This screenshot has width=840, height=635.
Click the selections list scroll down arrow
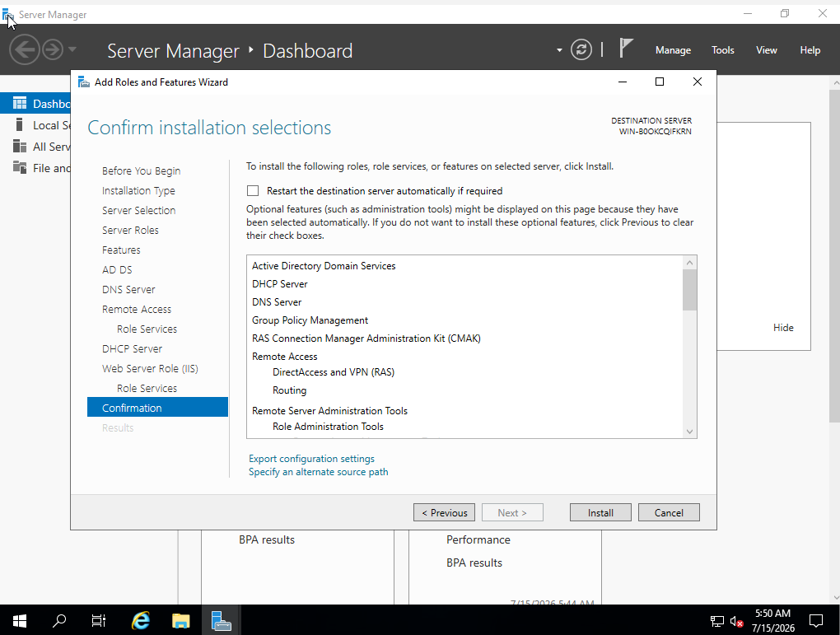[x=689, y=432]
